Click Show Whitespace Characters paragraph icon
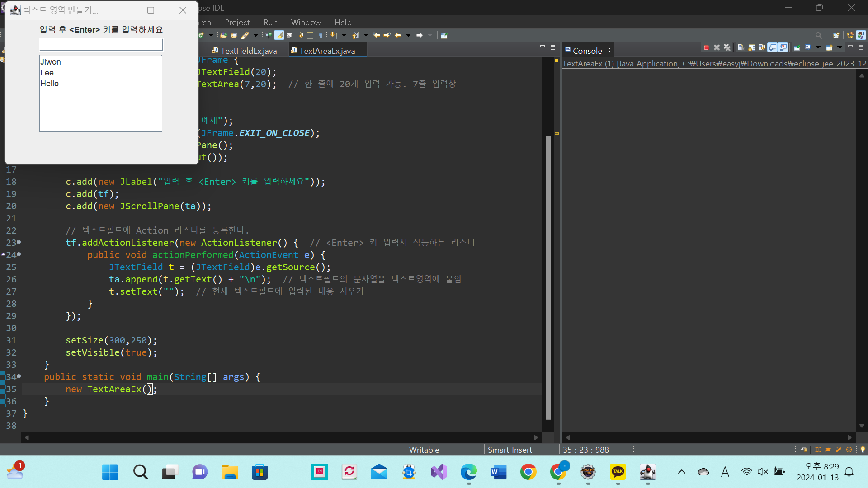The image size is (868, 488). tap(321, 35)
